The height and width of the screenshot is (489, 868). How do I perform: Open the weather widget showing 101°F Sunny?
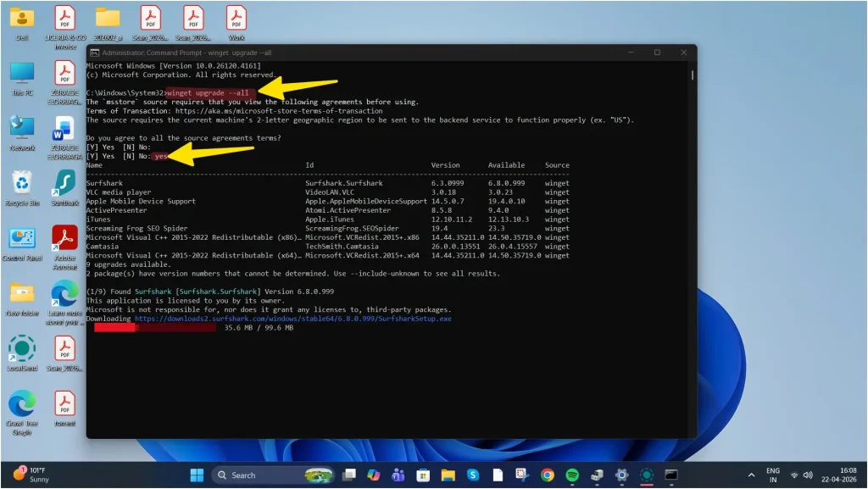31,475
